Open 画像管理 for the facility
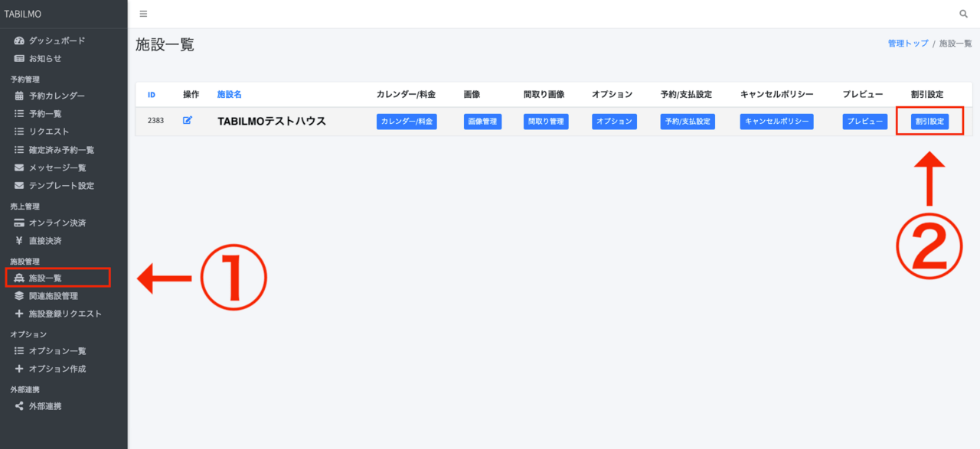Image resolution: width=980 pixels, height=449 pixels. (x=482, y=122)
